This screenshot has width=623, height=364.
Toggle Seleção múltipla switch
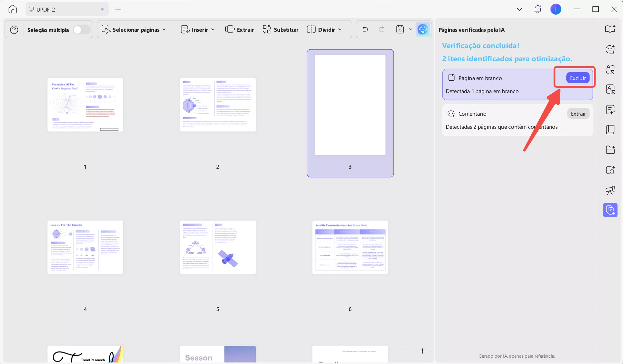pos(81,30)
